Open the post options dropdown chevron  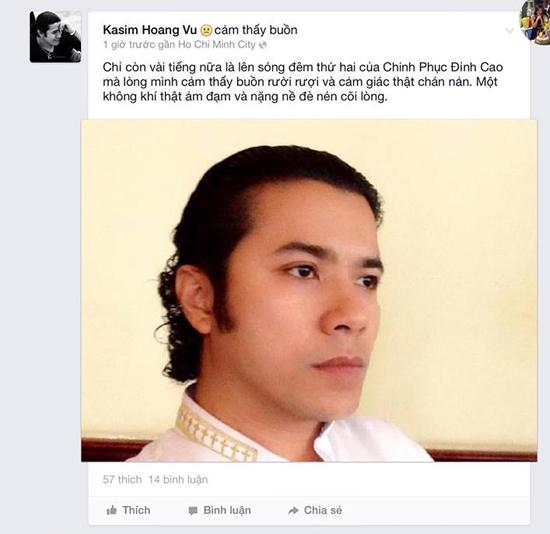click(509, 31)
